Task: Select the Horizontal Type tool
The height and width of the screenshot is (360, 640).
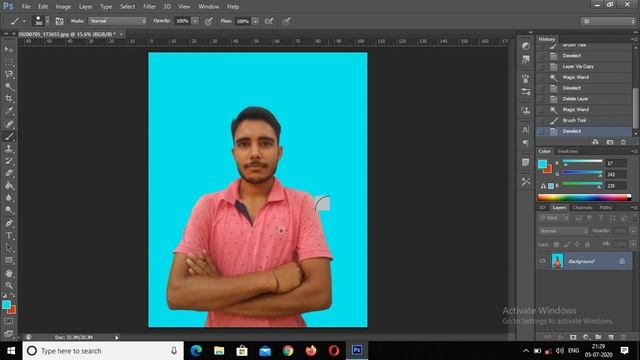Action: (9, 236)
